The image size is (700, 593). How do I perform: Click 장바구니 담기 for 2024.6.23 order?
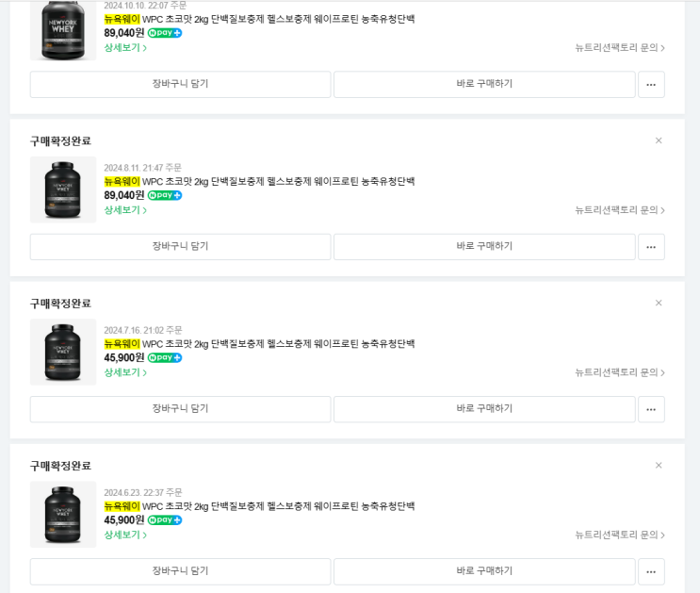point(180,571)
